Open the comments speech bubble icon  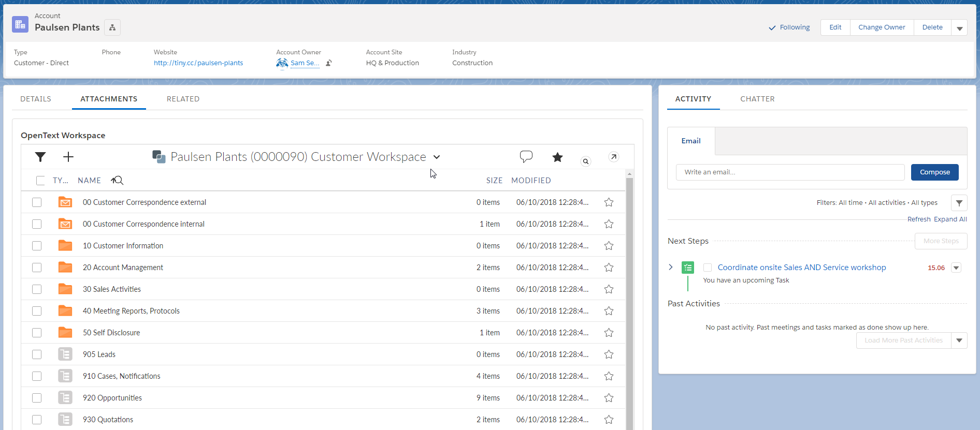pyautogui.click(x=526, y=157)
